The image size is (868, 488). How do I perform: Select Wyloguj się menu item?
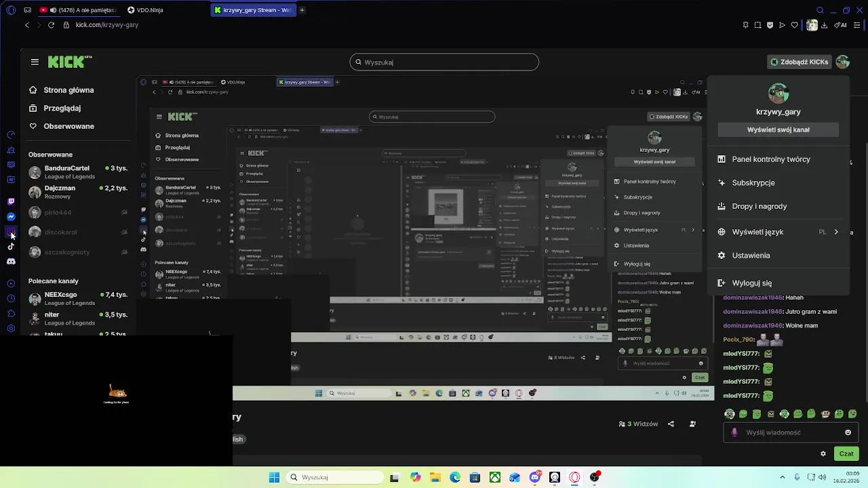(778, 283)
